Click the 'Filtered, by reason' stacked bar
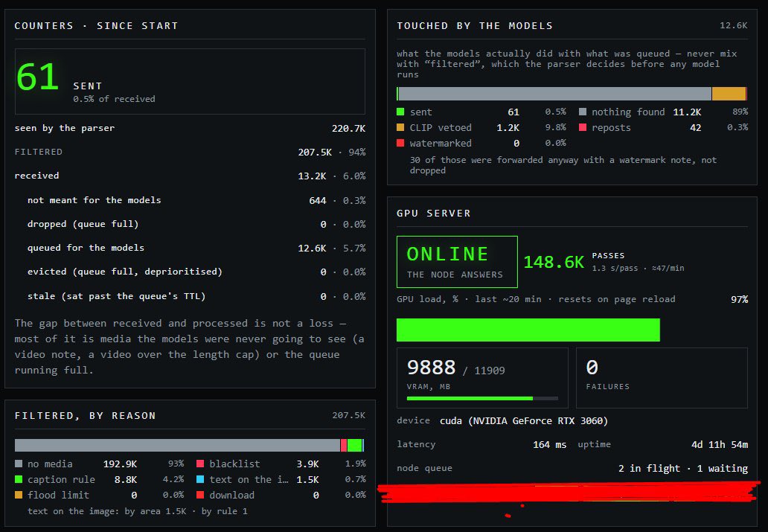The image size is (768, 532). (189, 445)
